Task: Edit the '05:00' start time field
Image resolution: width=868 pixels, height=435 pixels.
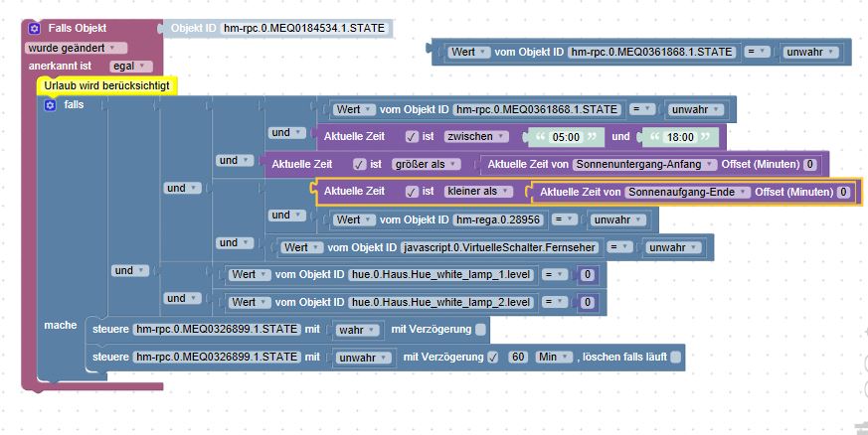Action: click(x=566, y=137)
